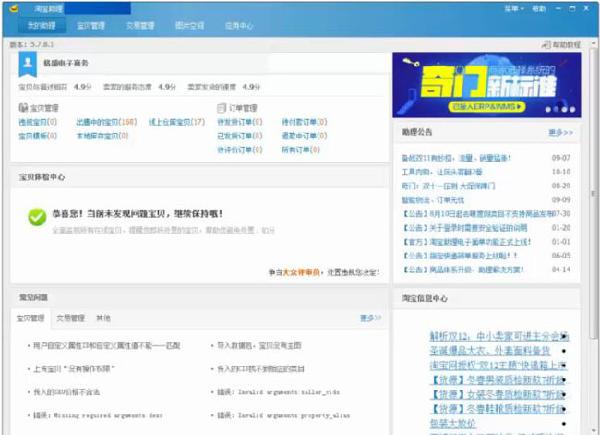The image size is (600, 435).
Task: Click the shop profile avatar icon
Action: point(26,64)
